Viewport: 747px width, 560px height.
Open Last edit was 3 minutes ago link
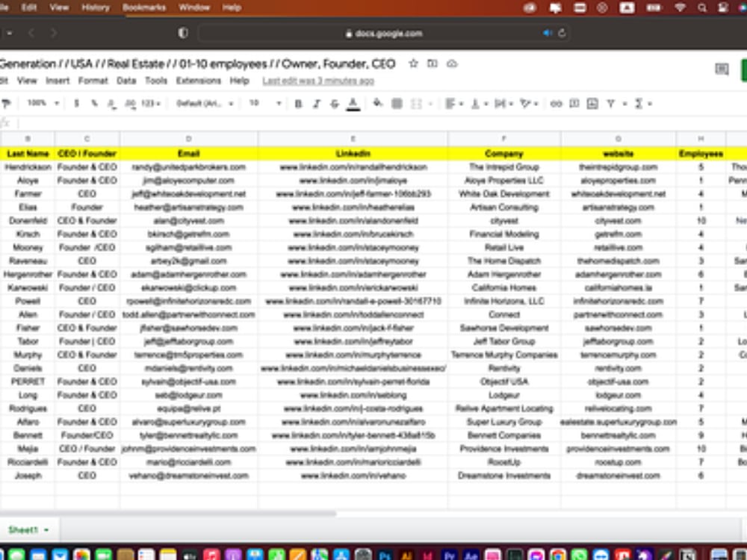[318, 81]
